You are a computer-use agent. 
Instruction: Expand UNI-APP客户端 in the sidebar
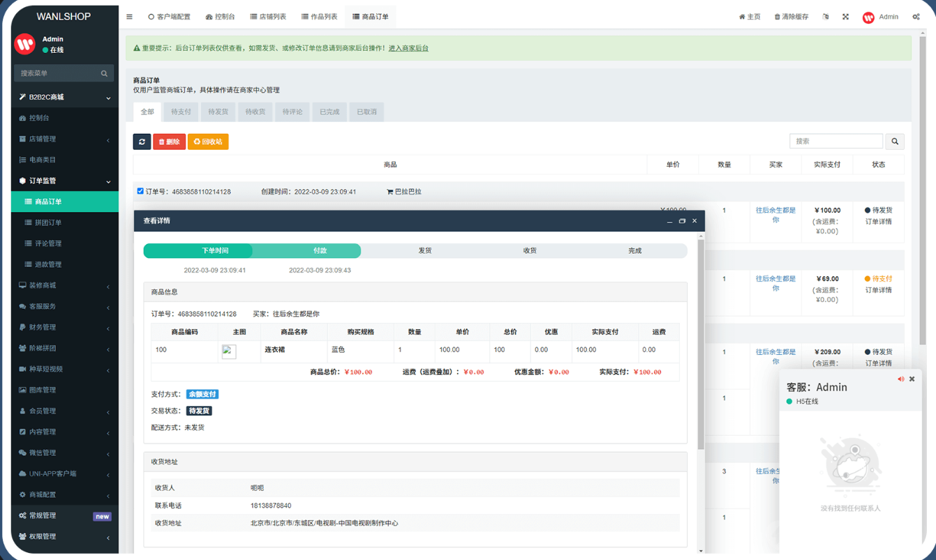coord(65,474)
